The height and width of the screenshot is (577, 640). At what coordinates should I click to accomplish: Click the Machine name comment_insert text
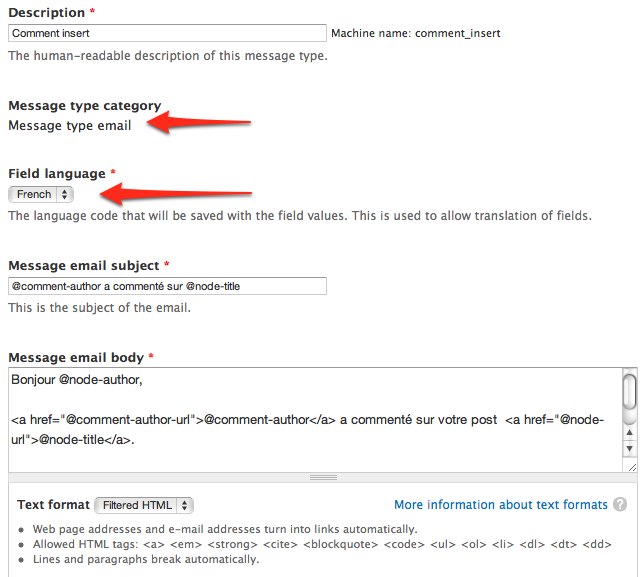(x=416, y=33)
